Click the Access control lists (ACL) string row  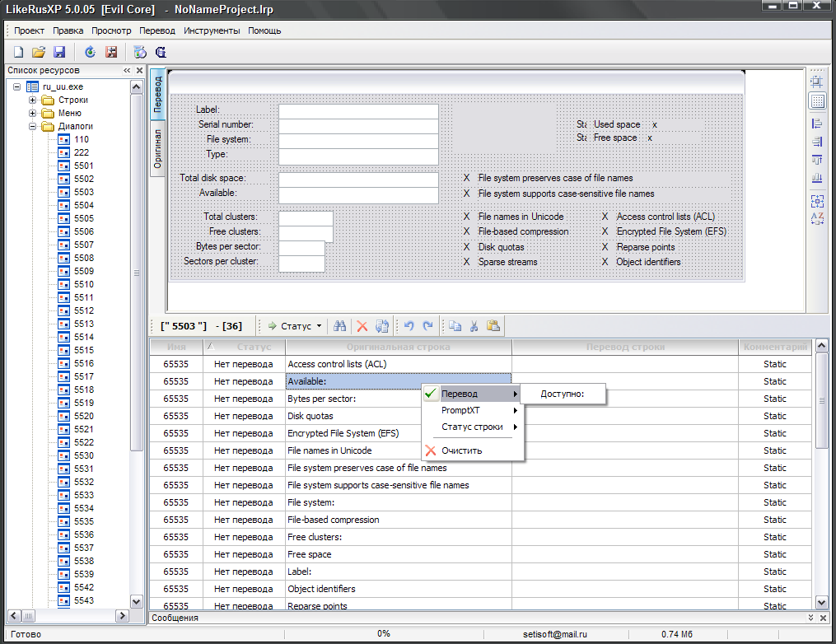pos(480,364)
